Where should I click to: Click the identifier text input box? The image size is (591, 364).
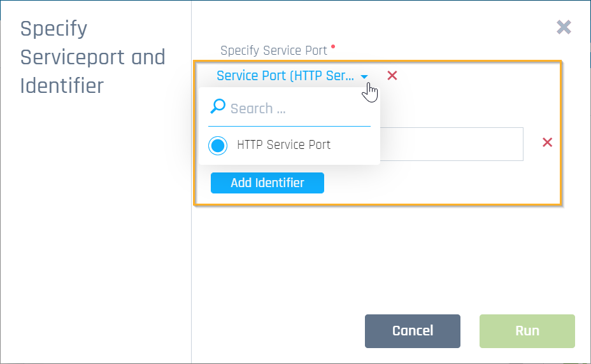coord(451,144)
